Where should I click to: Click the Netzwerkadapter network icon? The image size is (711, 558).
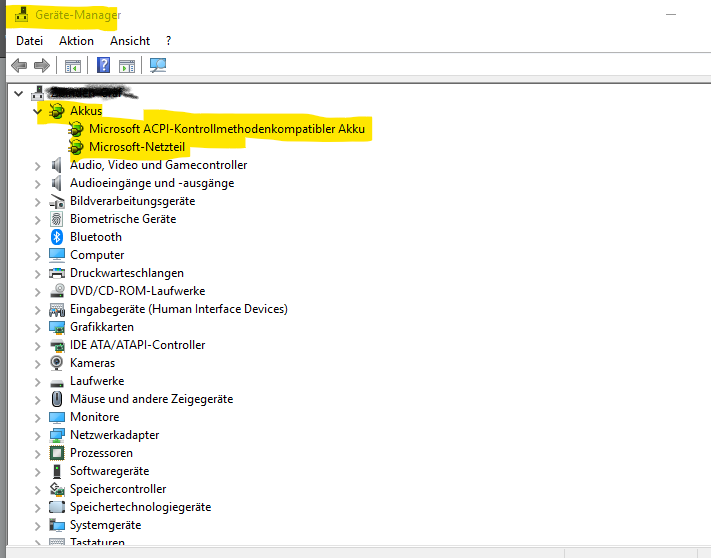[x=57, y=435]
